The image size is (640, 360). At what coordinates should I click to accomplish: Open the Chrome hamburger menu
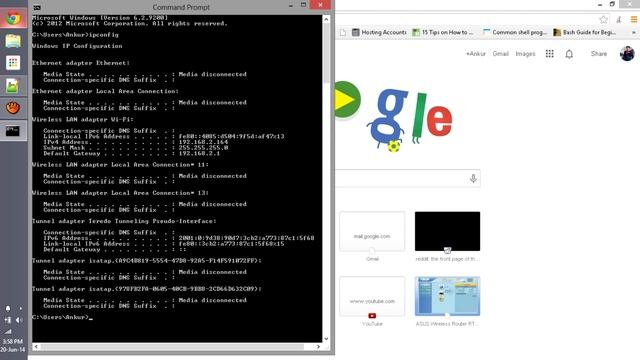click(x=634, y=19)
